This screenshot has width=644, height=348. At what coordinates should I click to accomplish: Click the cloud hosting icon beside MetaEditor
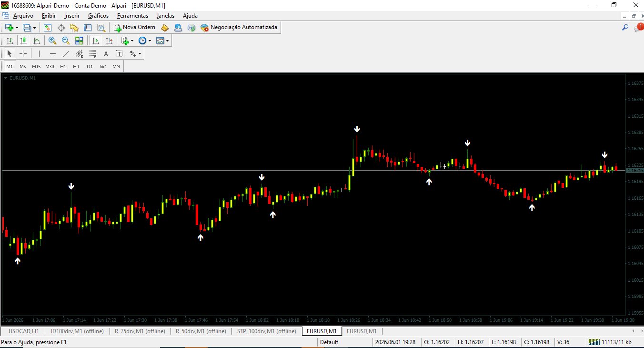click(x=178, y=28)
